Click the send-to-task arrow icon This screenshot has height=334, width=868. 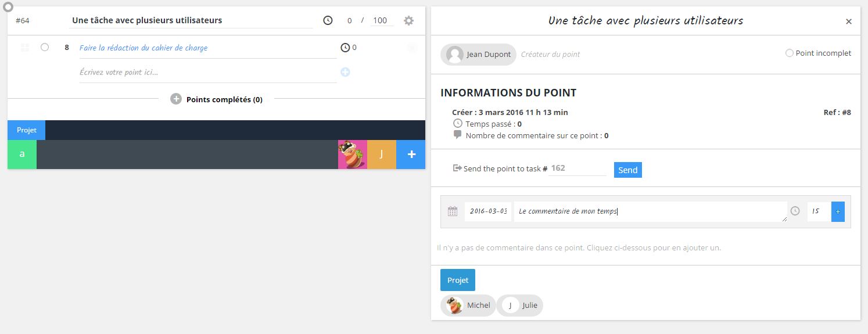[x=457, y=168]
